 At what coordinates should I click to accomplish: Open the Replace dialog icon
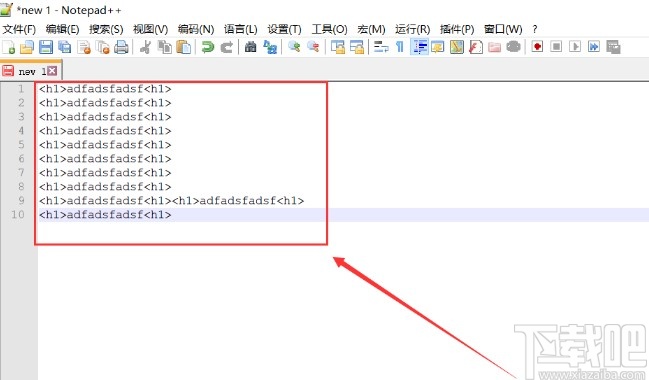[x=270, y=47]
